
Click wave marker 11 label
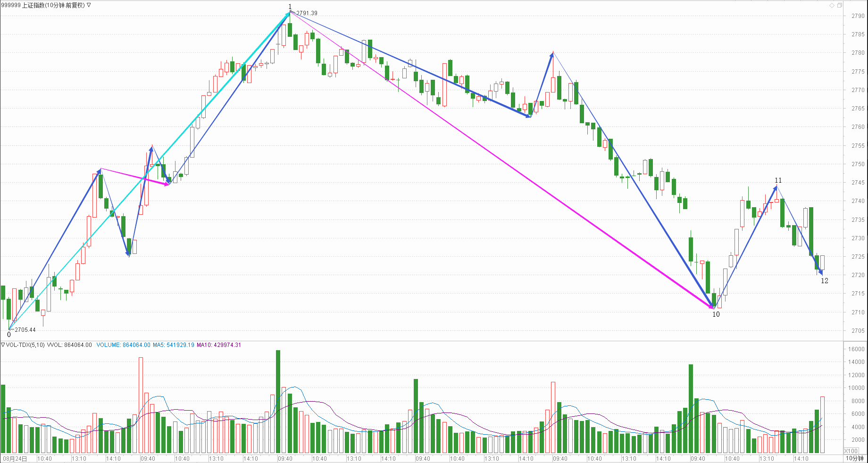(x=778, y=180)
